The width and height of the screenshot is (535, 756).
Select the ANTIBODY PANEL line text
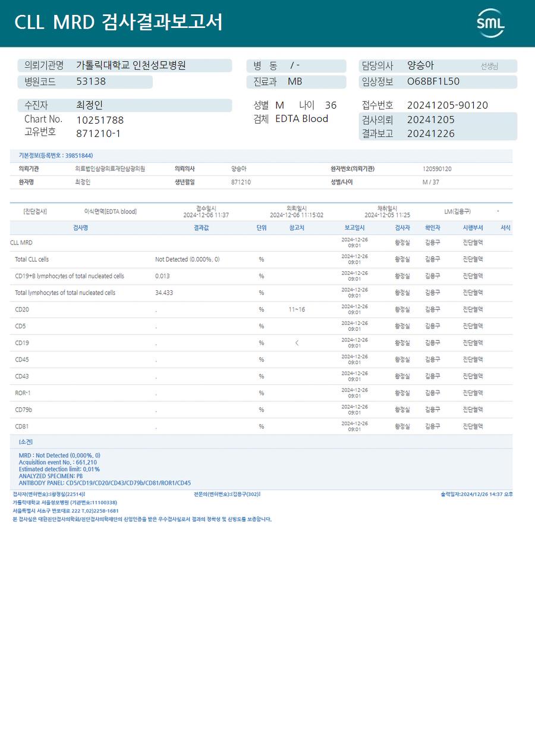coord(105,483)
